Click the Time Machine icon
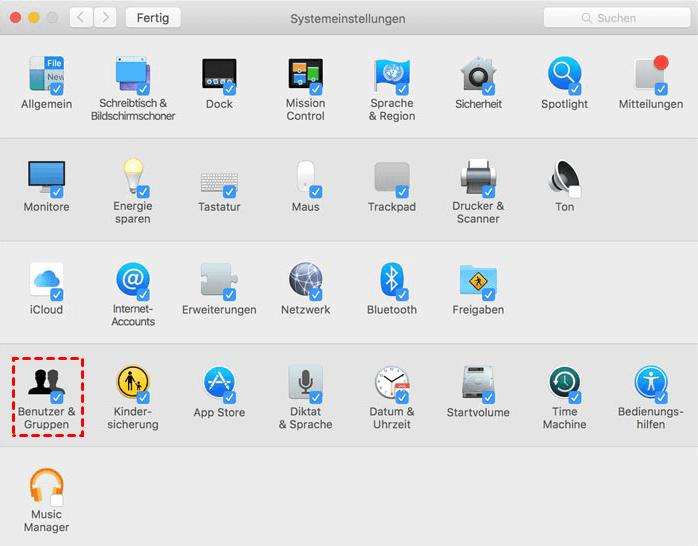 click(x=564, y=383)
